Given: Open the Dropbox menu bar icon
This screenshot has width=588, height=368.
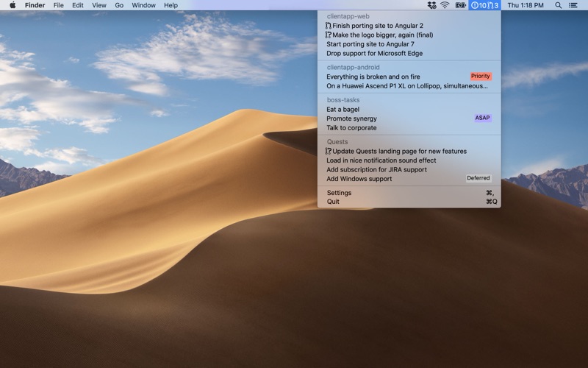Looking at the screenshot, I should 431,5.
